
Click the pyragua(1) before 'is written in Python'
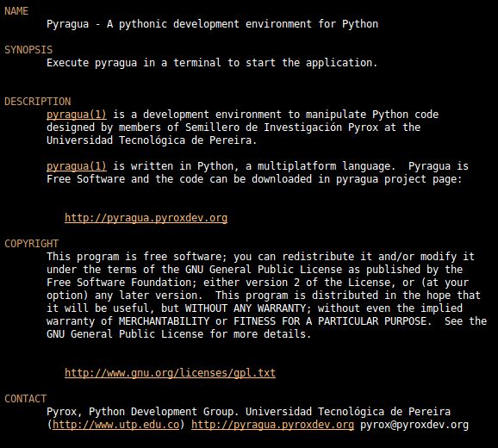point(77,166)
